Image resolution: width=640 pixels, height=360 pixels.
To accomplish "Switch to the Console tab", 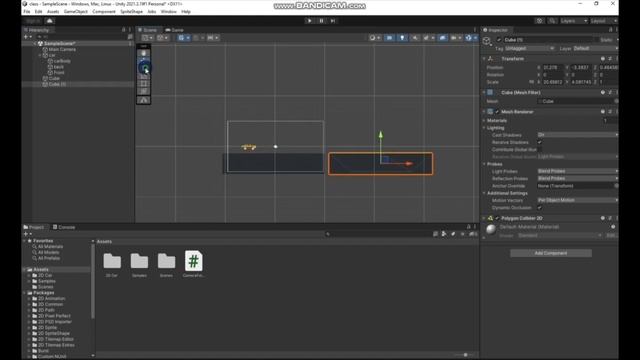I will click(64, 227).
